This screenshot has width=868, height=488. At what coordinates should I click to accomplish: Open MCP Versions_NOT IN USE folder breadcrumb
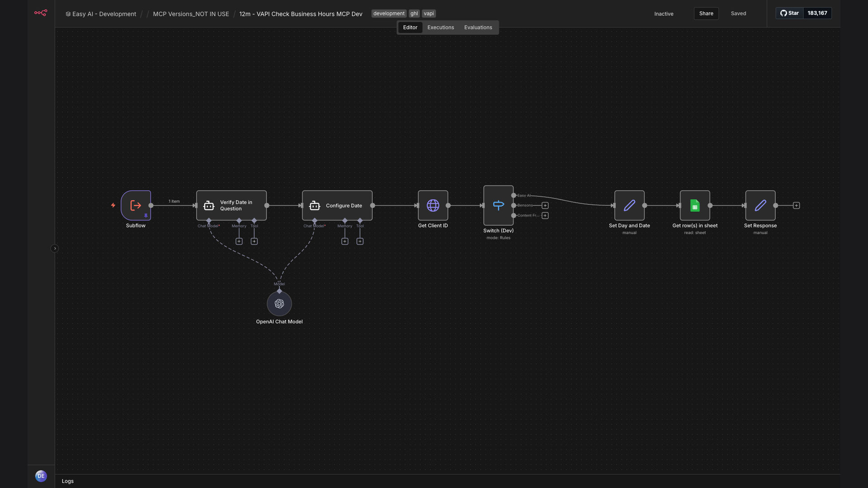(191, 14)
